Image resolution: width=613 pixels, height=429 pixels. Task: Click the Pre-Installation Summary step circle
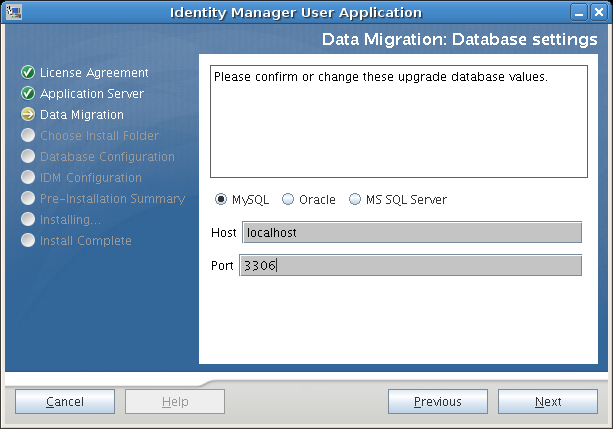pyautogui.click(x=28, y=199)
